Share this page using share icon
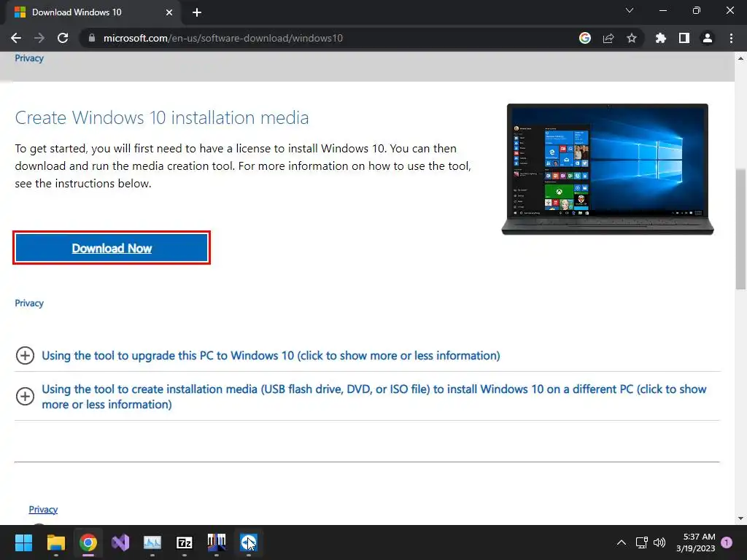 (608, 38)
